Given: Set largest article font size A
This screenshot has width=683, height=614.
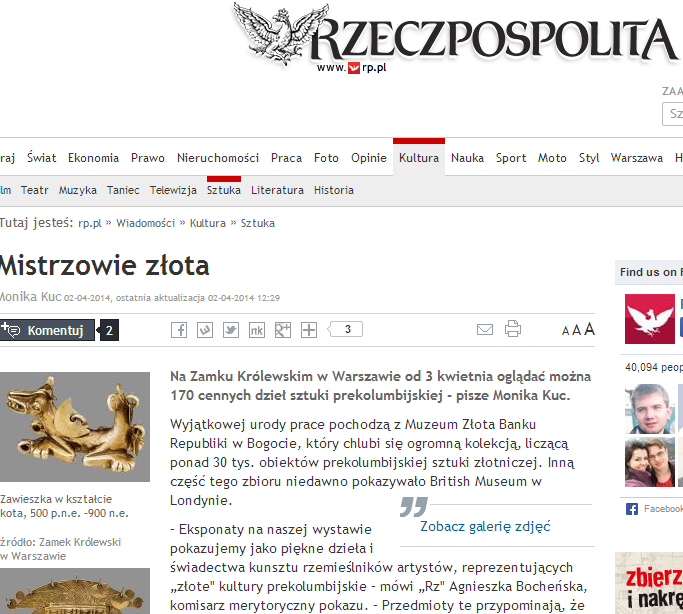Looking at the screenshot, I should [x=589, y=329].
